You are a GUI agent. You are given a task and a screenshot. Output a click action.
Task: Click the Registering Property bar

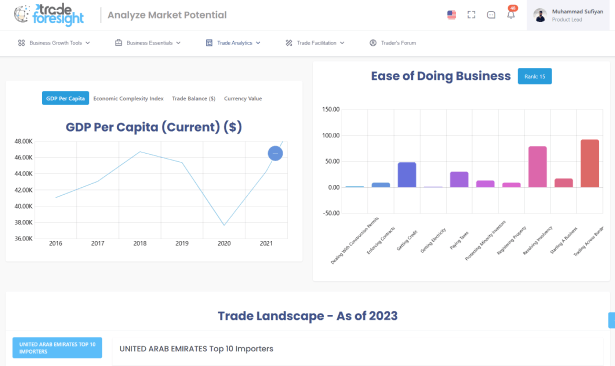[511, 185]
